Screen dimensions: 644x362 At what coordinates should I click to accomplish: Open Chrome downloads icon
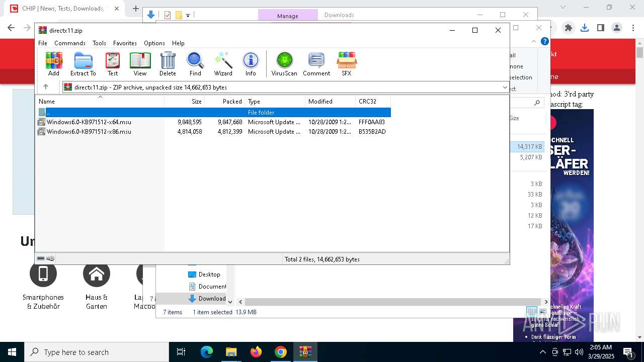point(585,28)
